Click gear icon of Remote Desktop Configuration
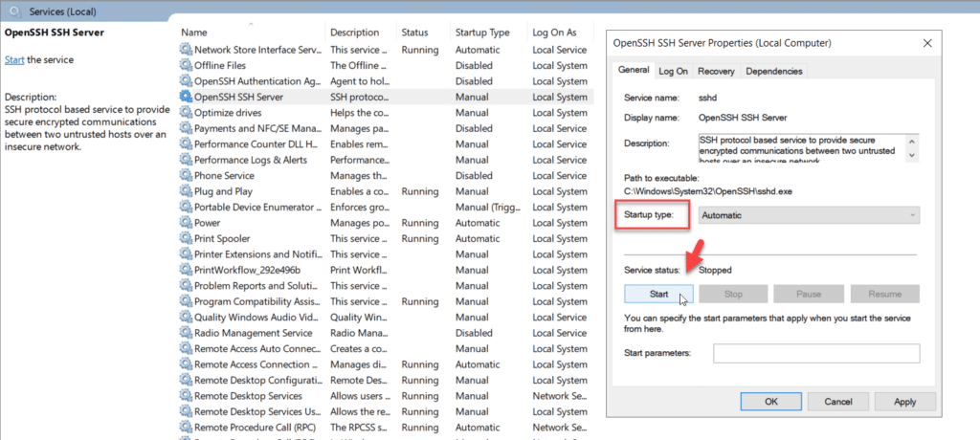 (x=186, y=380)
